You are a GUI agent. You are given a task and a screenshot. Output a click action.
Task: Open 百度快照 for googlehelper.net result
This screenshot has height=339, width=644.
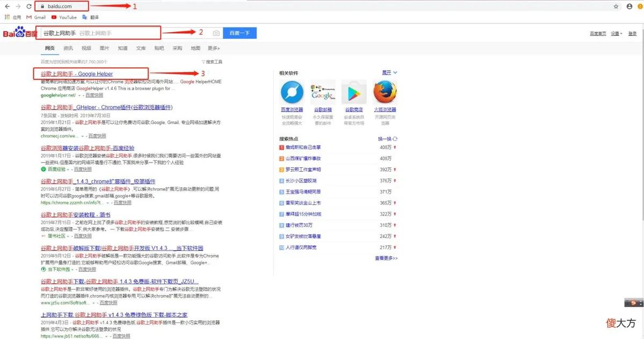[x=95, y=95]
